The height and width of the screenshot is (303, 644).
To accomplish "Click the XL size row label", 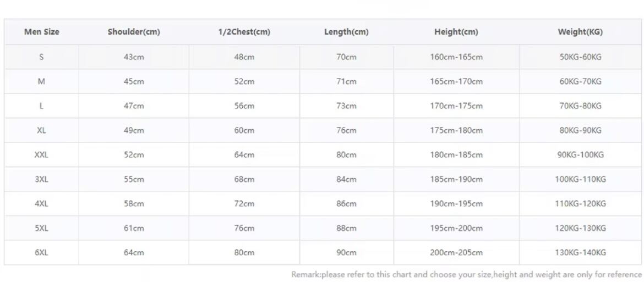I will click(41, 130).
